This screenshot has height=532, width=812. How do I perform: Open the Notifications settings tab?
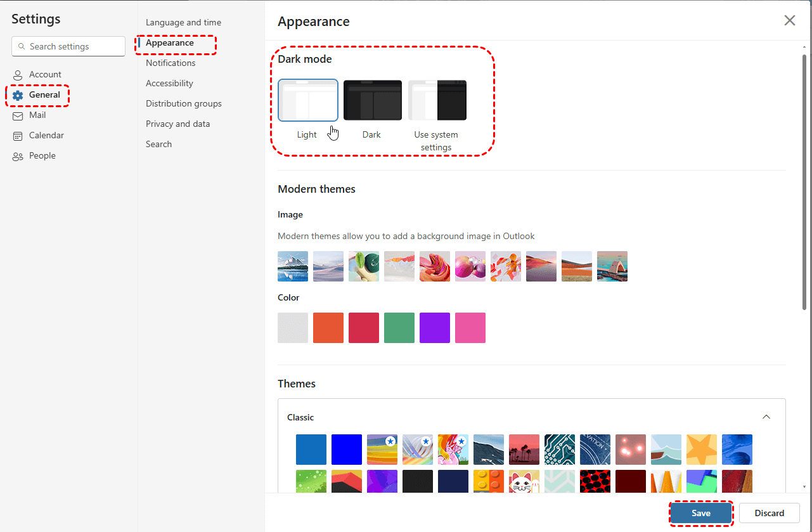[x=171, y=63]
